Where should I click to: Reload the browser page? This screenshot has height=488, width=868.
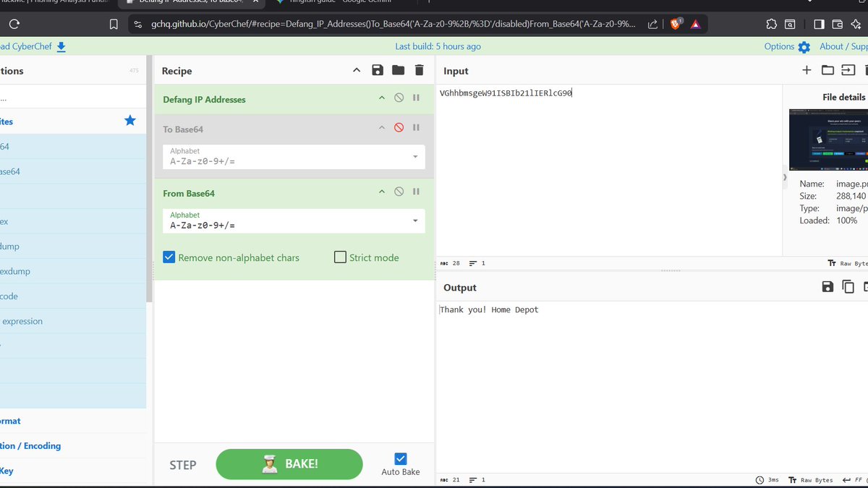tap(14, 24)
